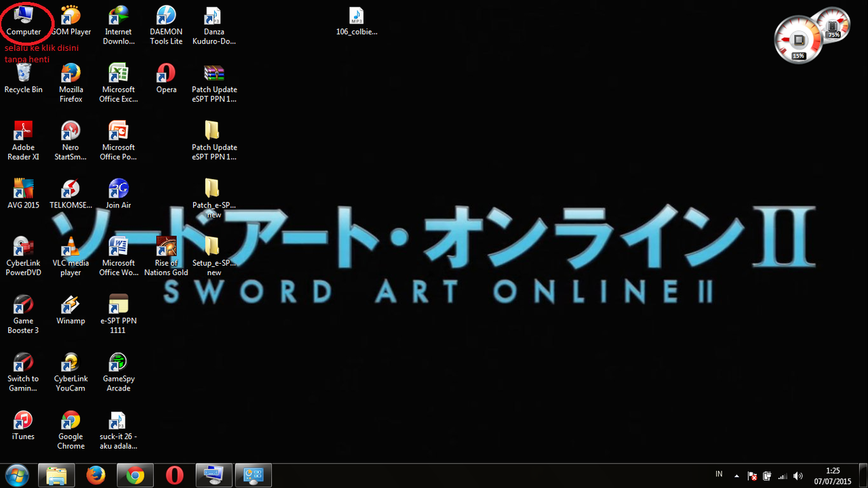Open the volume speaker control
The image size is (868, 488).
798,476
